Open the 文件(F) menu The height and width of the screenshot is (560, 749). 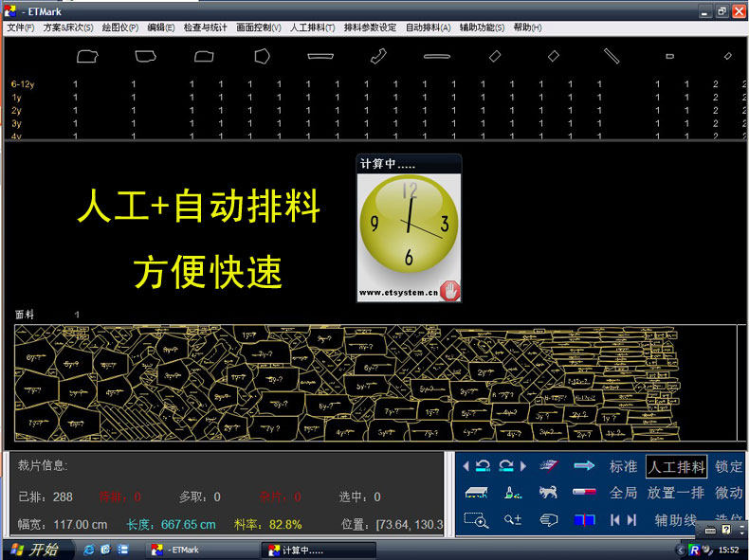[21, 27]
